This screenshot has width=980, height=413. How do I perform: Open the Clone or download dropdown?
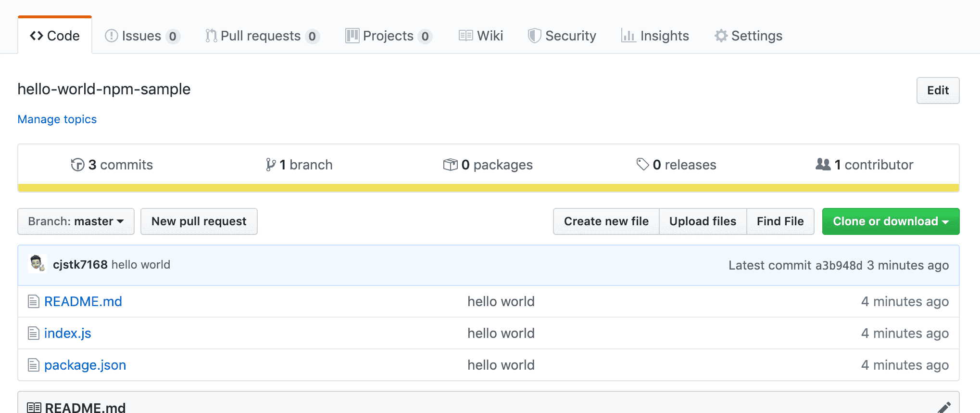pyautogui.click(x=891, y=221)
